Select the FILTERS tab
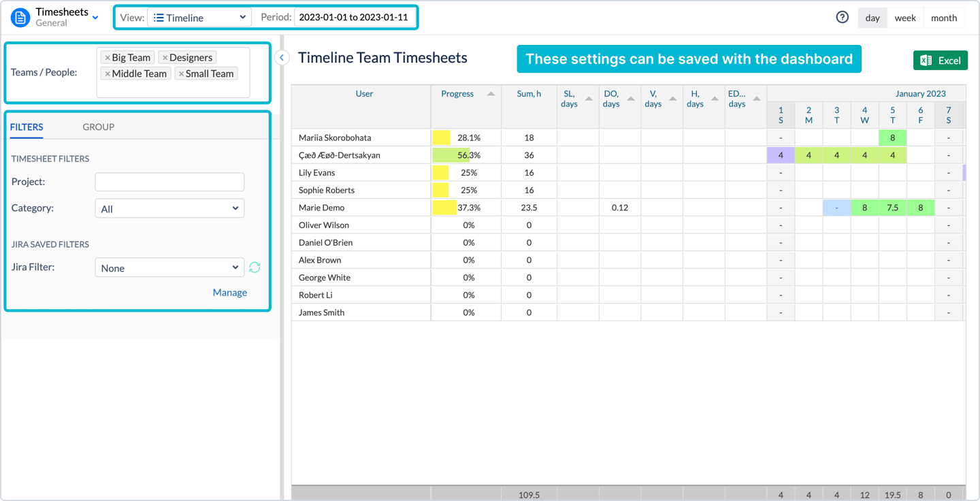Image resolution: width=980 pixels, height=501 pixels. 27,127
